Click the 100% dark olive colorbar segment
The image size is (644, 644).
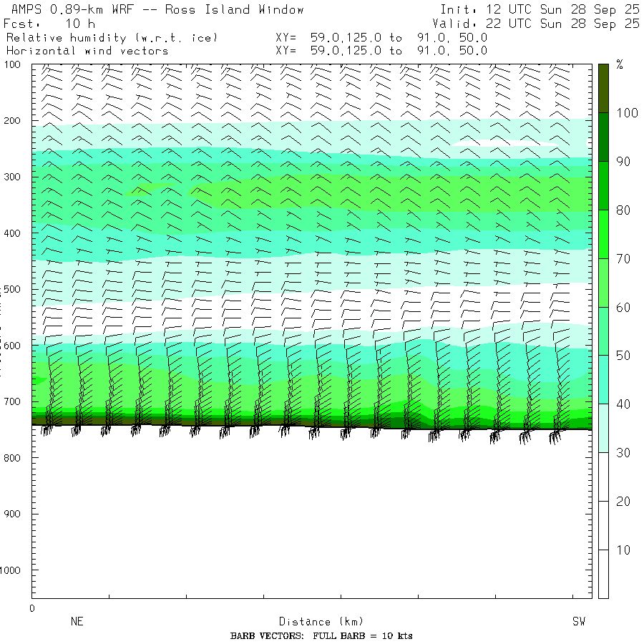tap(603, 88)
